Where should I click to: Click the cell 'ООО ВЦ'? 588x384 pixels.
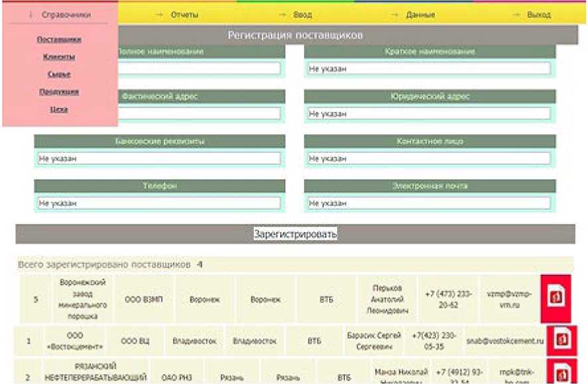click(135, 341)
